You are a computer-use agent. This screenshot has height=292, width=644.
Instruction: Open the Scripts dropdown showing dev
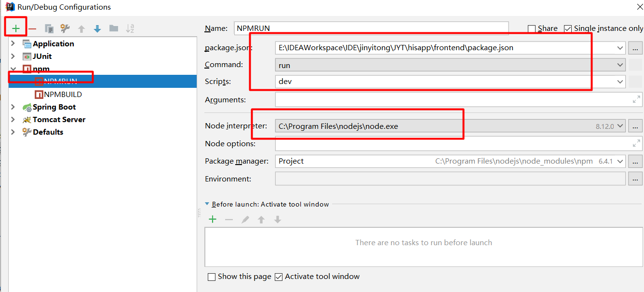point(620,82)
